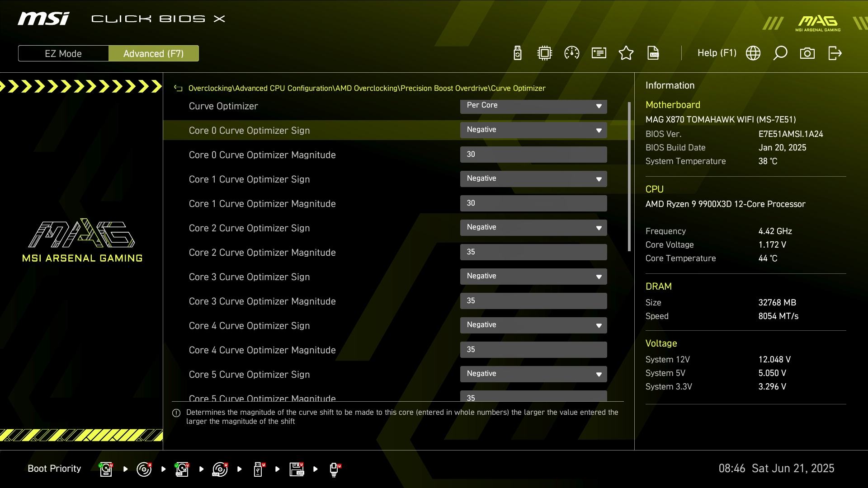This screenshot has width=868, height=488.
Task: Select the Advanced (F7) tab
Action: (153, 53)
